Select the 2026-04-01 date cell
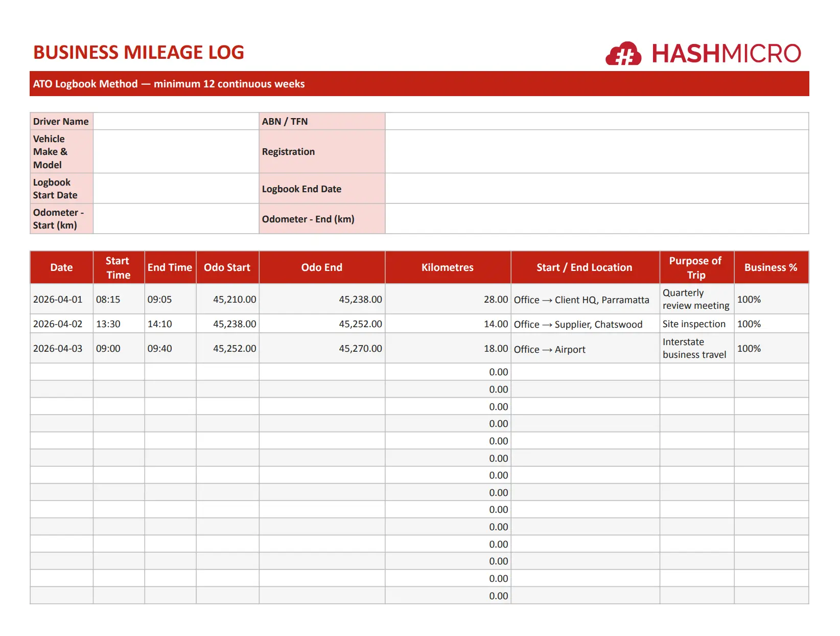 pyautogui.click(x=58, y=300)
